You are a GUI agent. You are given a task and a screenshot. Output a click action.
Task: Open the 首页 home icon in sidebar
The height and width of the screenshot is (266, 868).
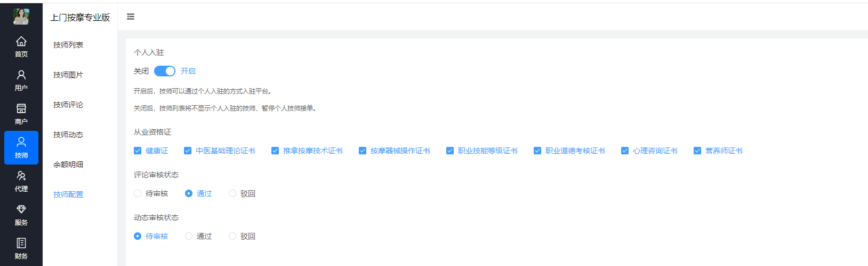pos(21,42)
